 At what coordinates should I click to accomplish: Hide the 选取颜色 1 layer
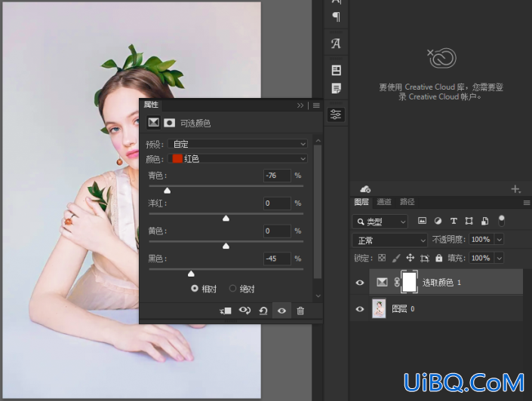[360, 283]
